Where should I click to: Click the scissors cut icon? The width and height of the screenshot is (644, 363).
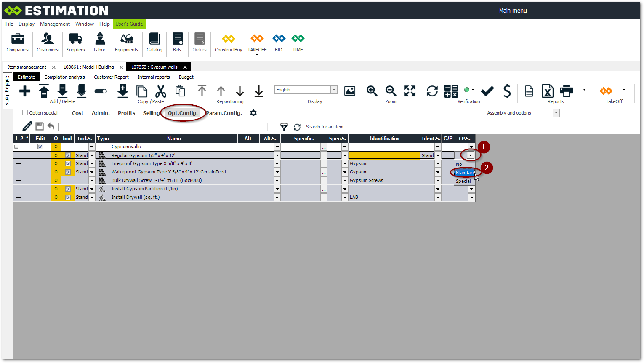click(161, 91)
